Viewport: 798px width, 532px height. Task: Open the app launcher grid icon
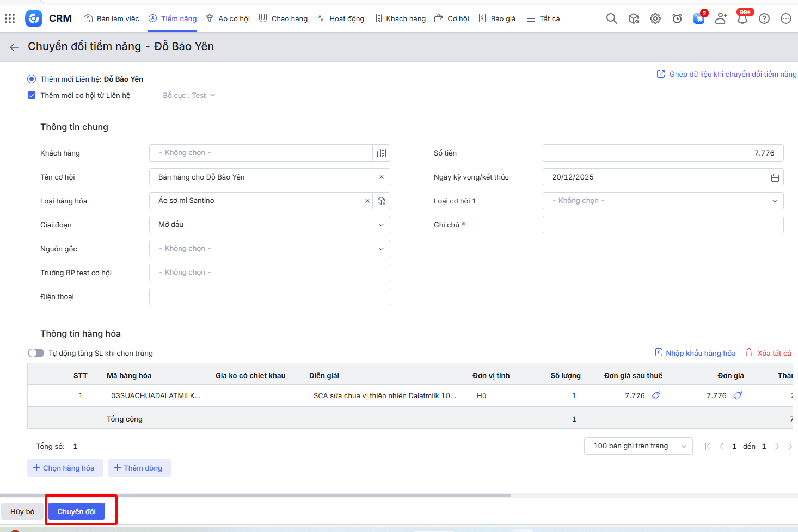[x=10, y=18]
